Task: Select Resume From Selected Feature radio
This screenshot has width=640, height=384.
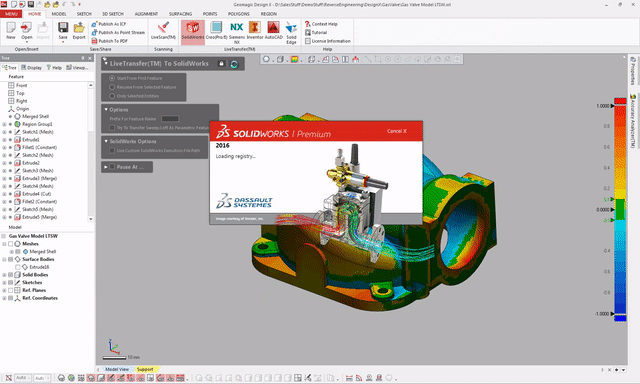Action: 112,87
